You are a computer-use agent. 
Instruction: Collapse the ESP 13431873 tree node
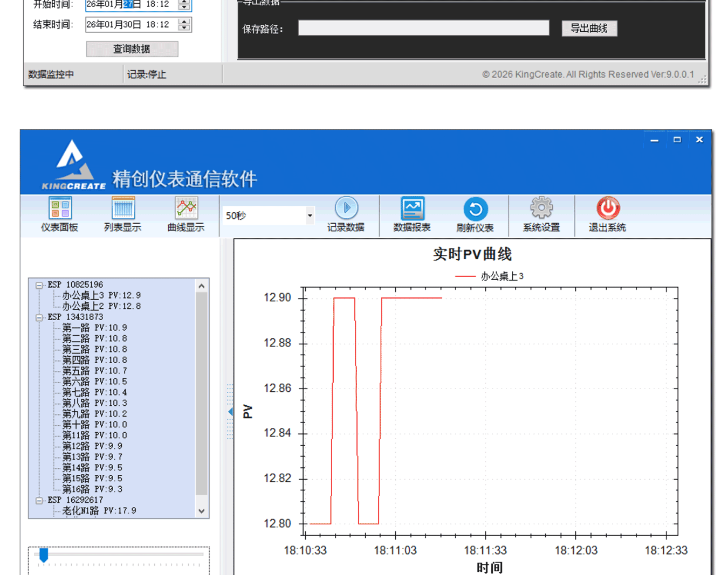coord(39,317)
